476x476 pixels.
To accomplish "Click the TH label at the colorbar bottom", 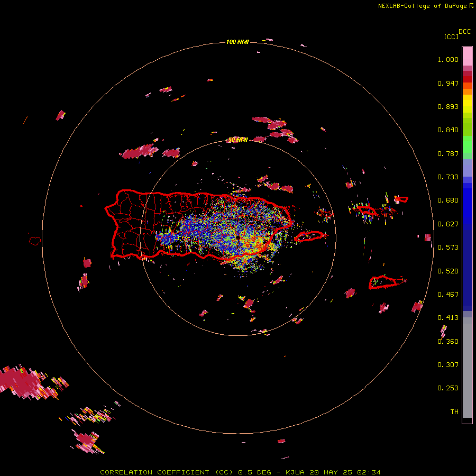I will point(454,412).
